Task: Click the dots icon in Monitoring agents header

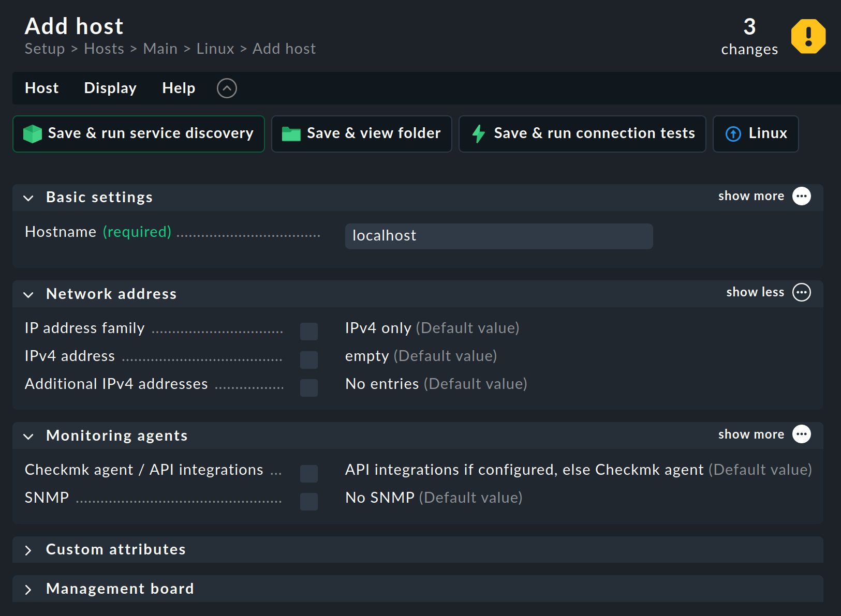Action: pyautogui.click(x=802, y=434)
